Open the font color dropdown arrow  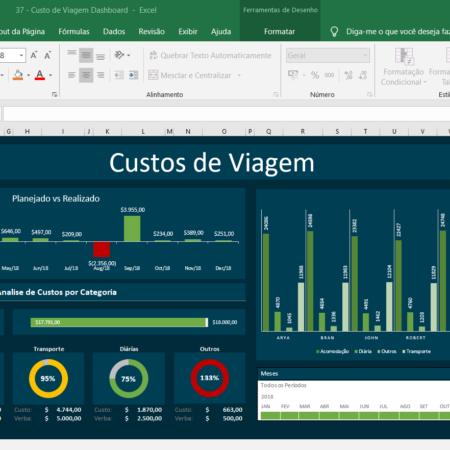pyautogui.click(x=50, y=75)
